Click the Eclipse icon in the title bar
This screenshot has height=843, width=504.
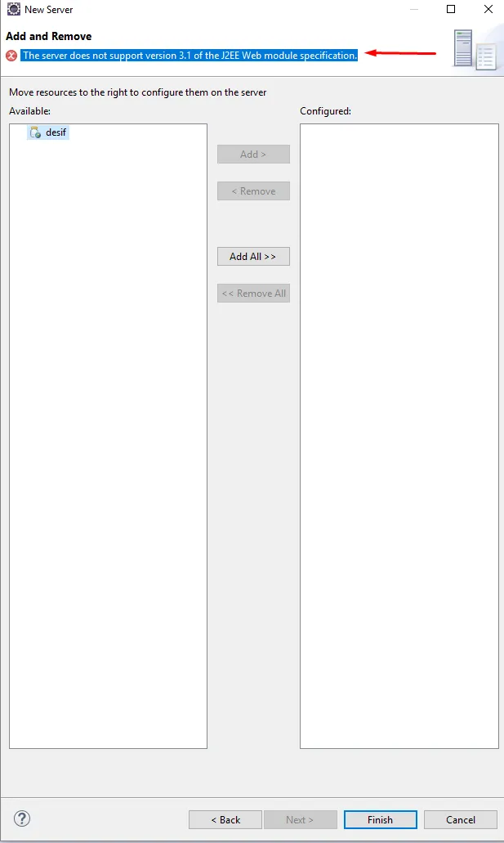pos(13,9)
